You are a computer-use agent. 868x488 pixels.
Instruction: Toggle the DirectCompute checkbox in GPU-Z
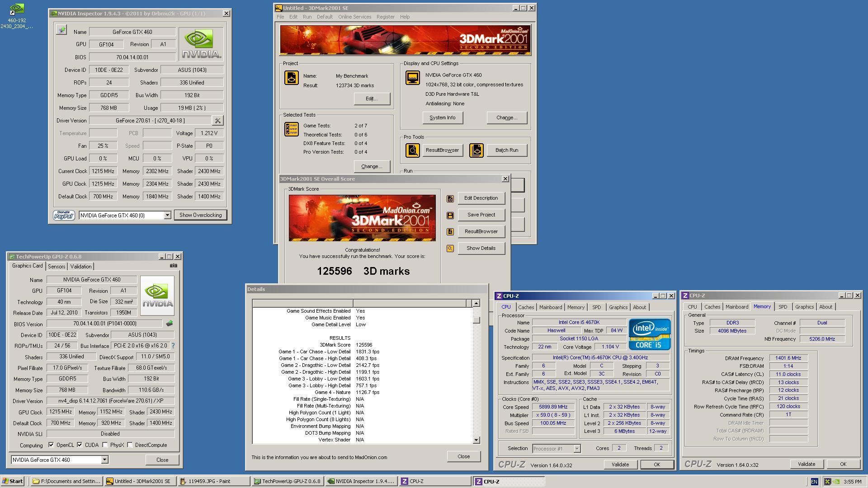pyautogui.click(x=130, y=445)
